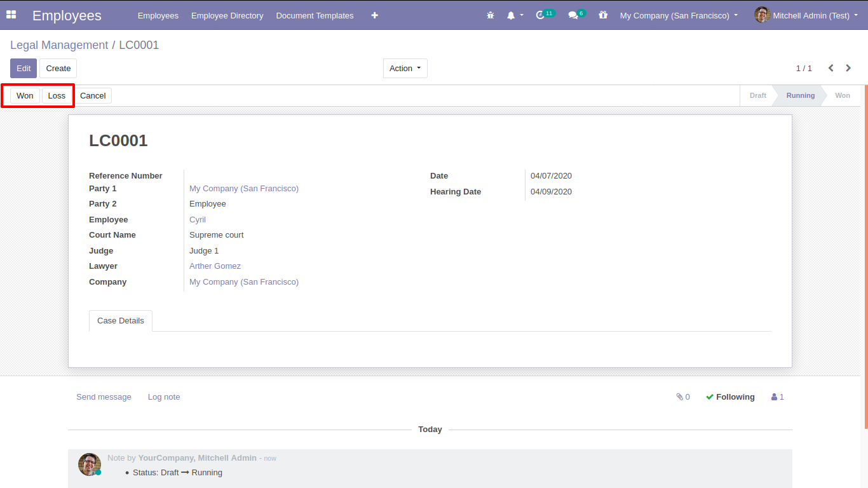Click the Draft stage in status bar

point(757,96)
